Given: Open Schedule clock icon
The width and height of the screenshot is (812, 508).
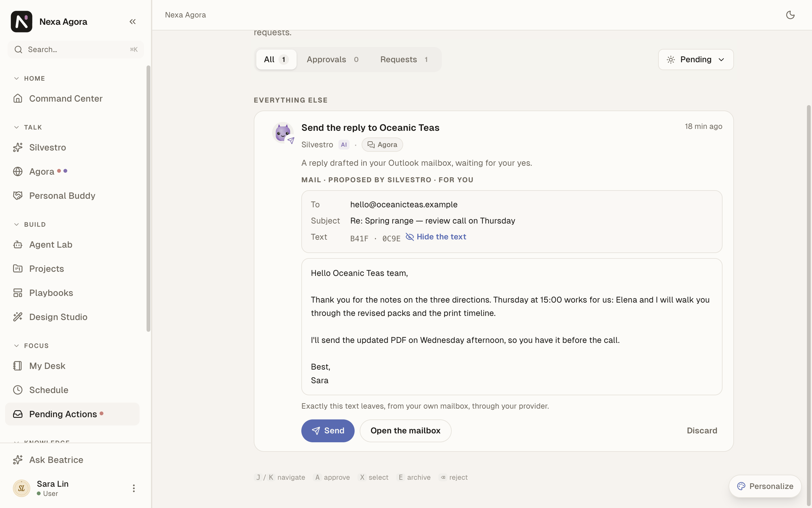Looking at the screenshot, I should point(18,390).
